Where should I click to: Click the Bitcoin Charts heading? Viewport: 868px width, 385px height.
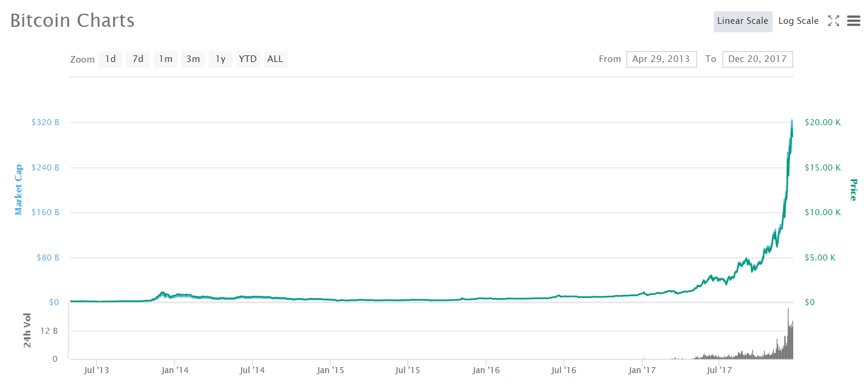coord(73,20)
